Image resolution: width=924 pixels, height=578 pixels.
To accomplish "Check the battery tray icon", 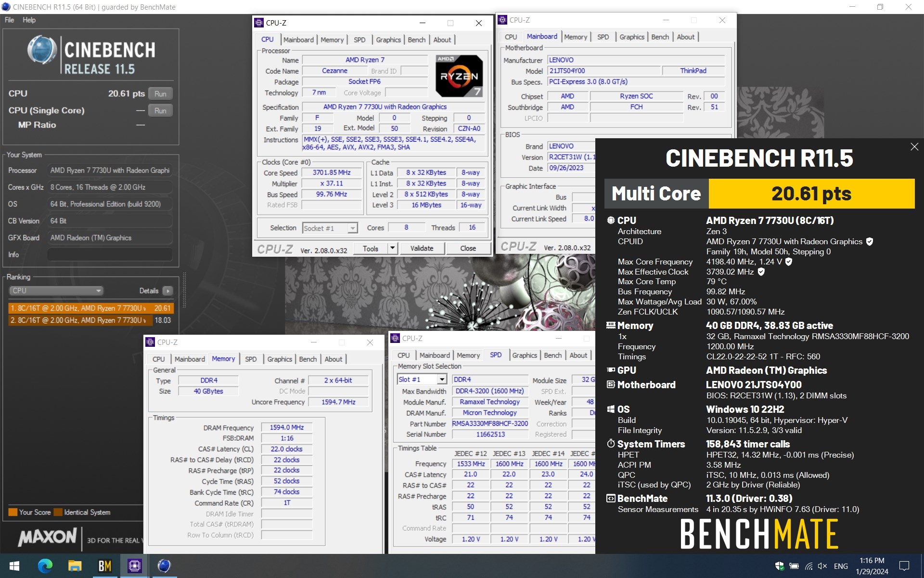I will pyautogui.click(x=794, y=566).
